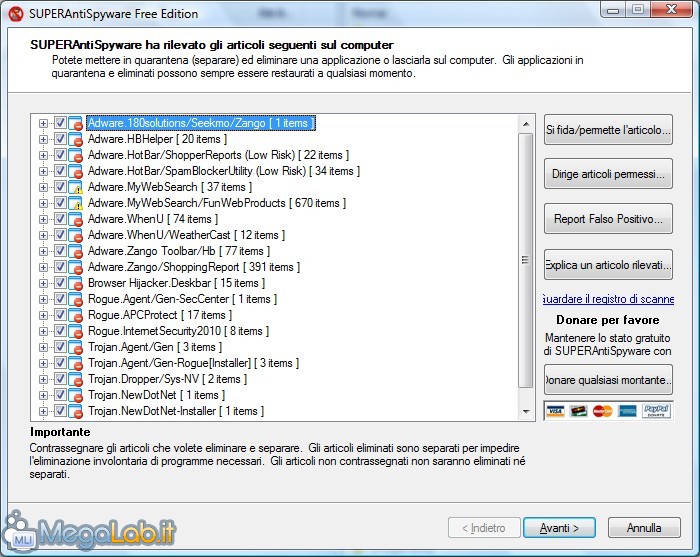Click the 'Donare qualsiasi montante' button
The height and width of the screenshot is (557, 700).
(608, 380)
